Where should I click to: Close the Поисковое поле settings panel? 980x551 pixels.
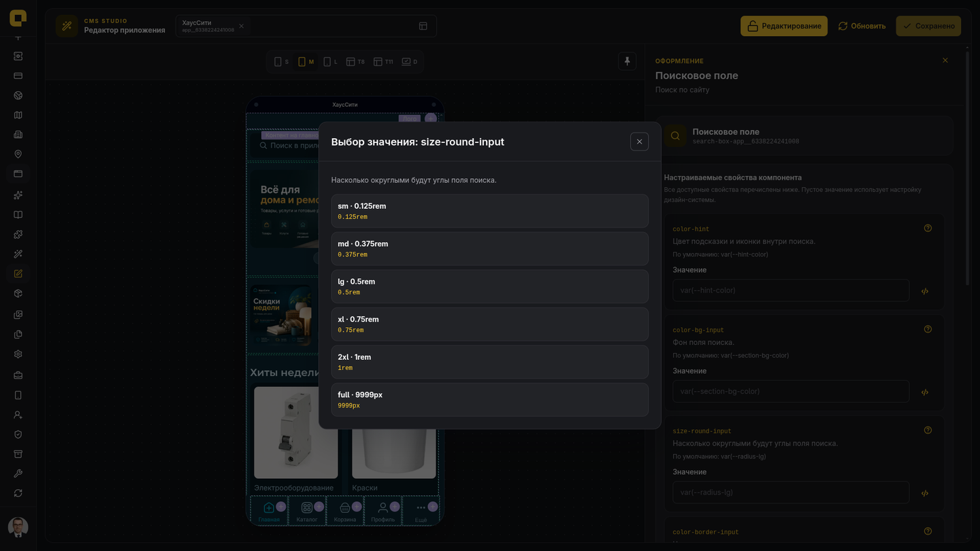coord(945,61)
